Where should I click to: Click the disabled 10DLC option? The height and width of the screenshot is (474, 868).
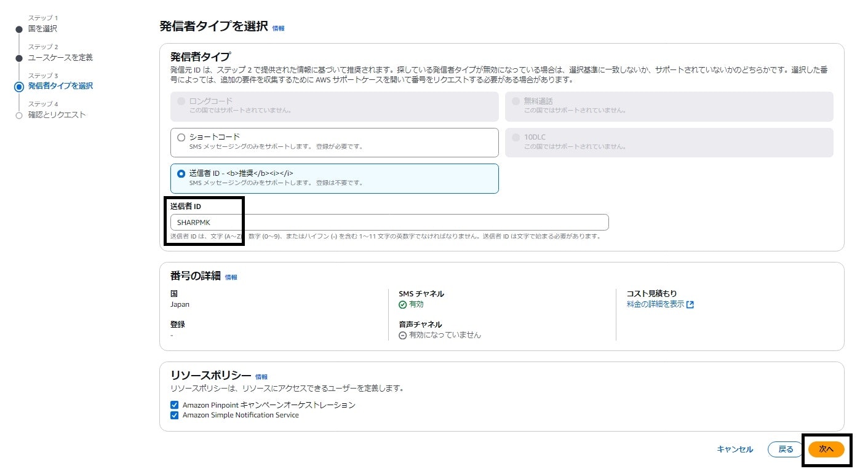click(x=669, y=143)
